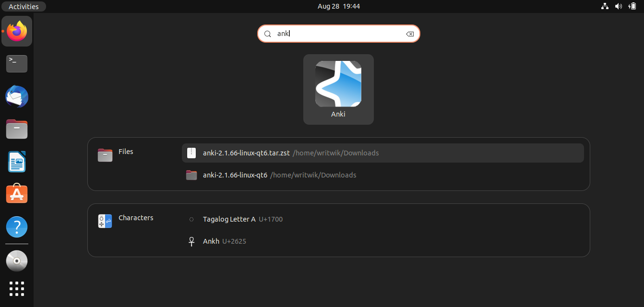Open the volume system tray menu
The image size is (644, 307).
(x=618, y=6)
